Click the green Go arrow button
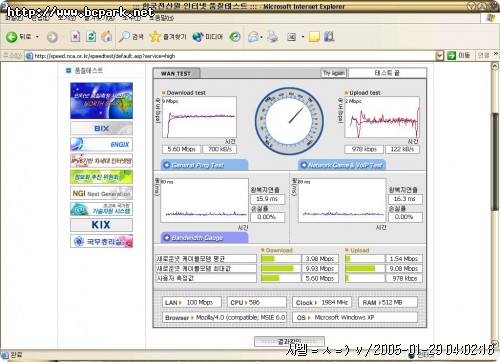This screenshot has width=500, height=362. (x=451, y=55)
